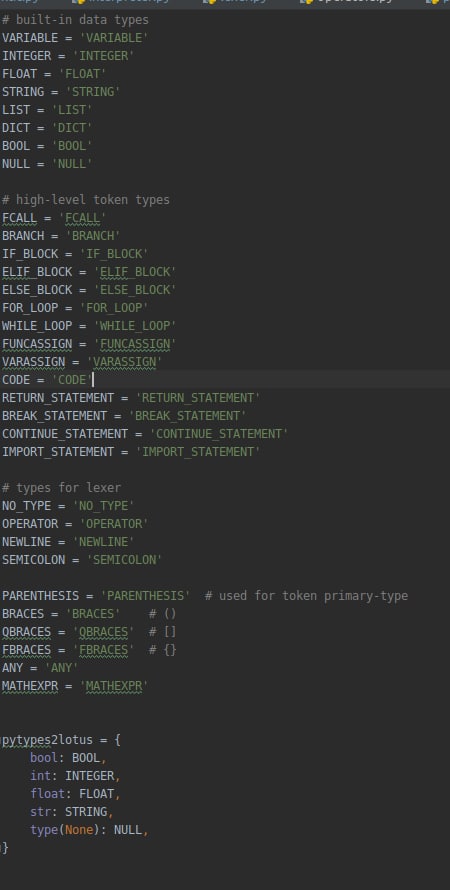Viewport: 450px width, 890px height.
Task: Click the 'SEMICOLON' string literal
Action: click(x=124, y=560)
